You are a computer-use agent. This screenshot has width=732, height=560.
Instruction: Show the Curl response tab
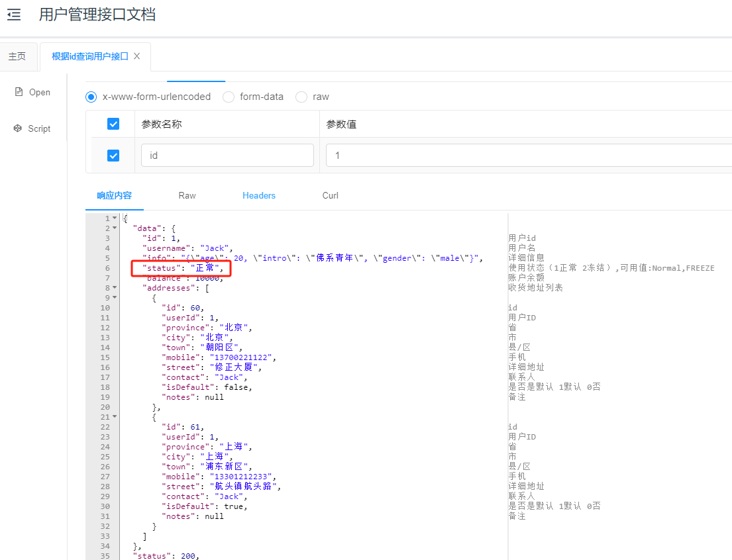coord(331,195)
